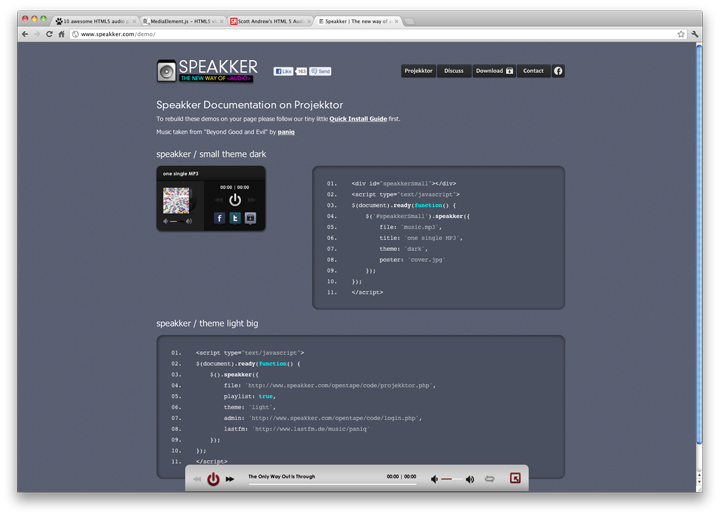Go to the browser home page

pyautogui.click(x=61, y=34)
